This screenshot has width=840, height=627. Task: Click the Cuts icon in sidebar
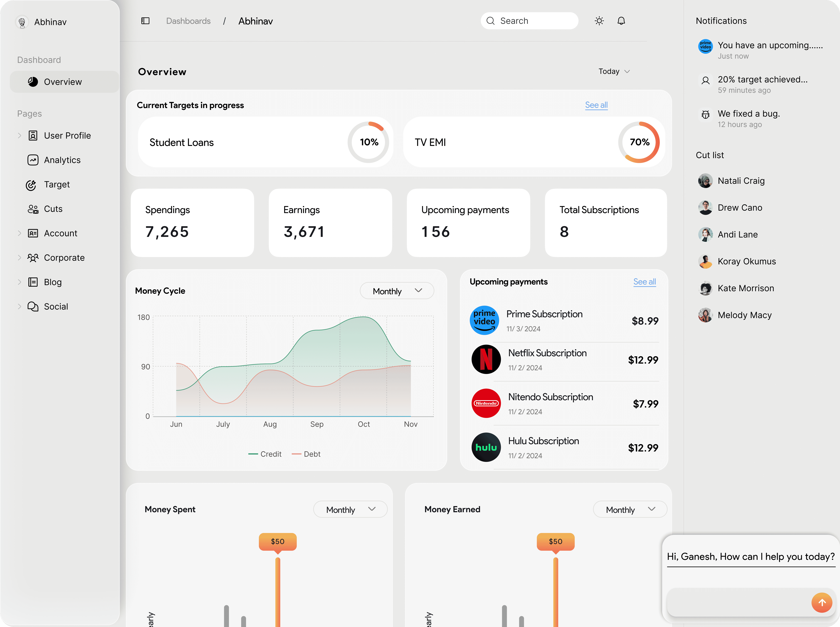click(33, 209)
